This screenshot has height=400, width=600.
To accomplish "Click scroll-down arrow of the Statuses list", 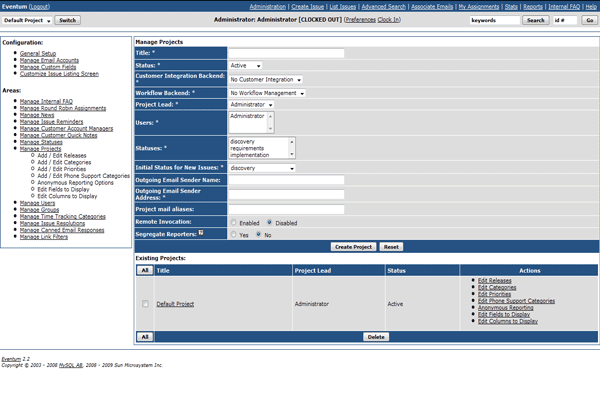I will click(x=292, y=155).
